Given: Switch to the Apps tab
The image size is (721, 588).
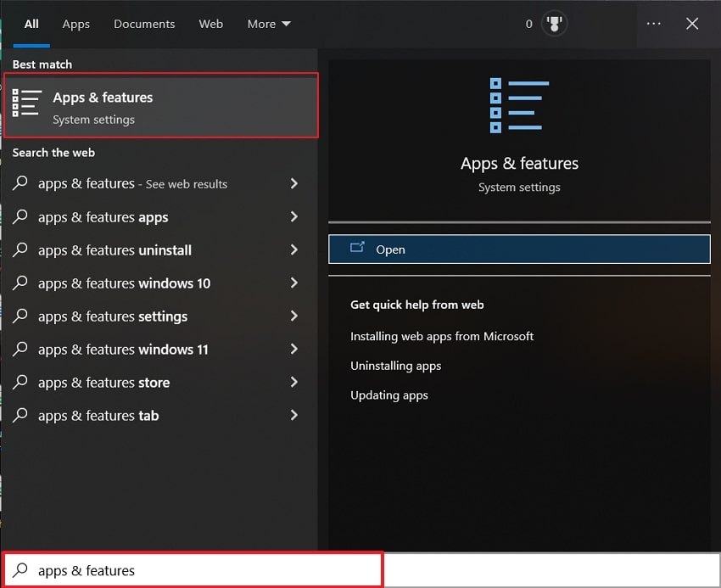Looking at the screenshot, I should click(75, 24).
